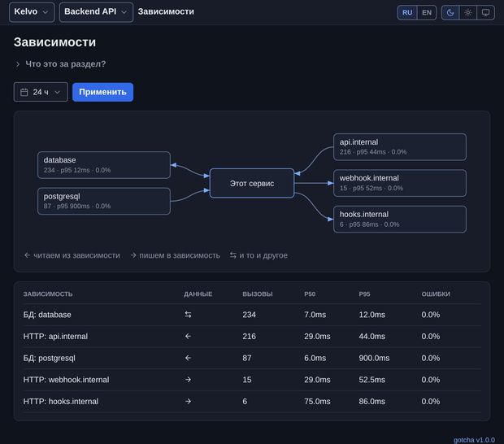
Task: Click the P95 column header
Action: 364,294
